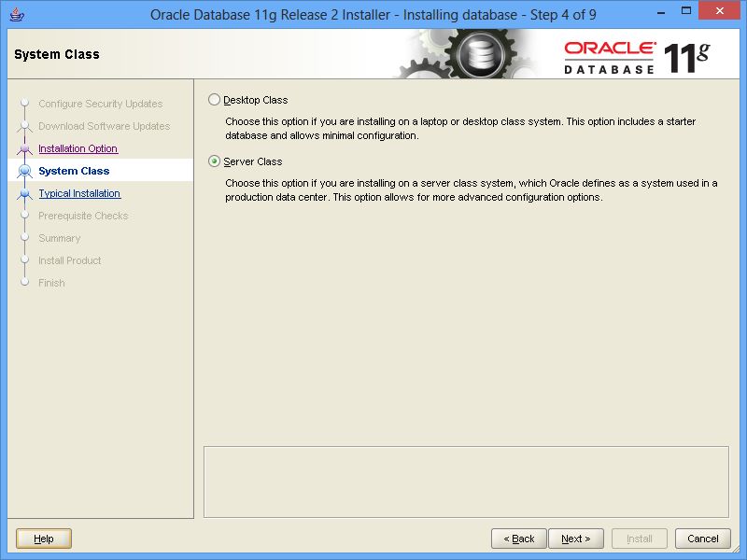Select System Class step in sidebar

tap(74, 171)
